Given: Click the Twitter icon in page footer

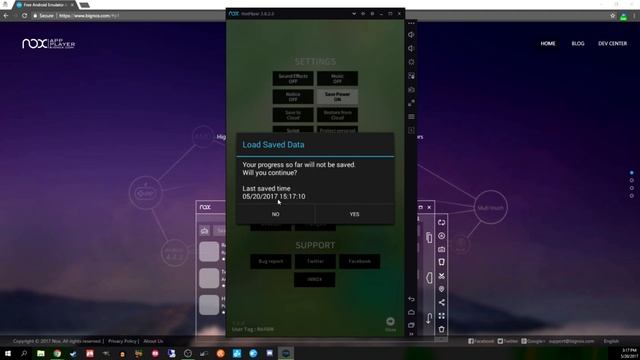Looking at the screenshot, I should [x=500, y=341].
